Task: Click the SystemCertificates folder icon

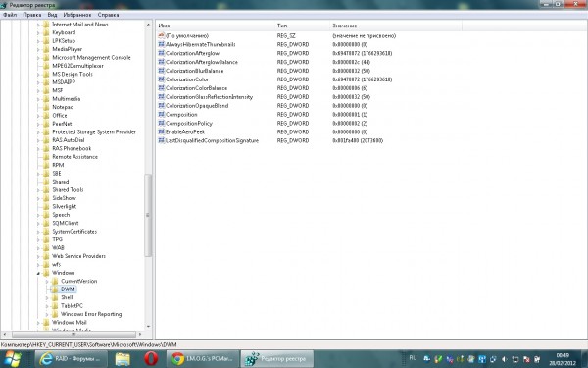Action: (46, 231)
